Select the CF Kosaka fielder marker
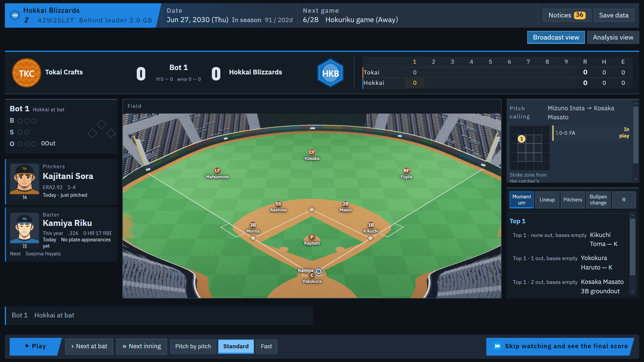The height and width of the screenshot is (362, 644). pyautogui.click(x=312, y=152)
